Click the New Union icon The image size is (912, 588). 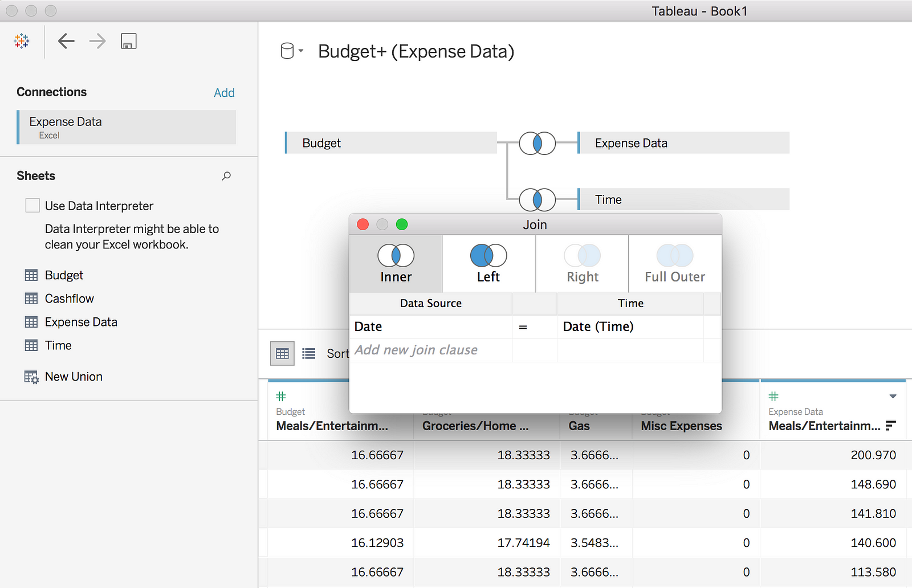coord(31,377)
